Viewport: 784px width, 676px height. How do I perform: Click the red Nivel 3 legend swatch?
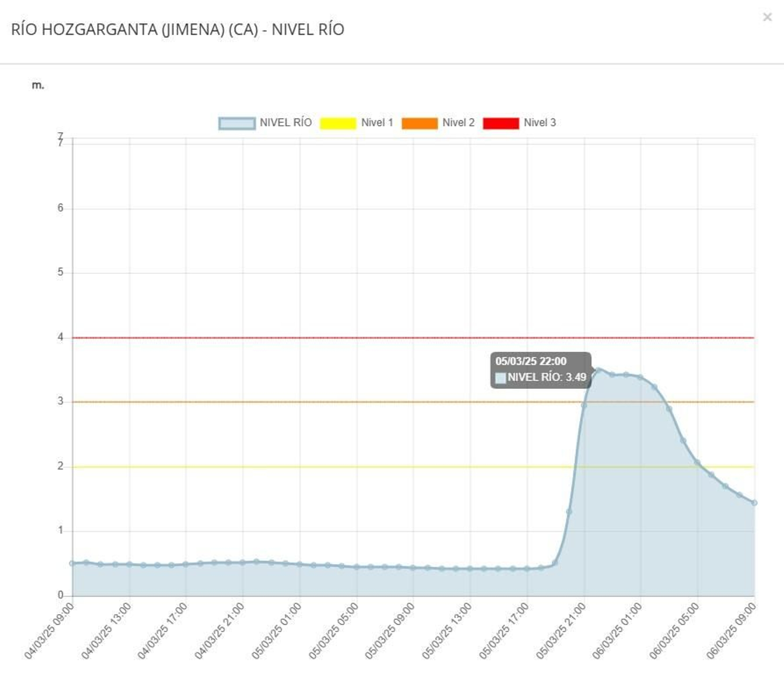click(x=501, y=123)
